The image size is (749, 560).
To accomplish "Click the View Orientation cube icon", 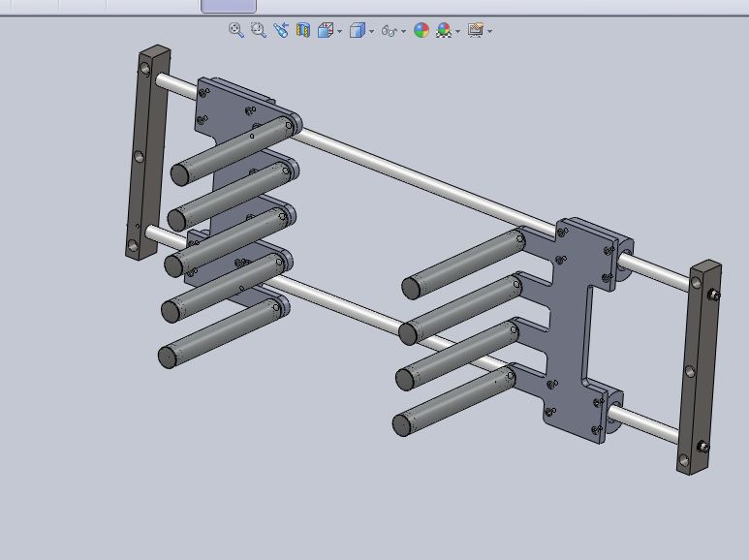I will point(325,31).
